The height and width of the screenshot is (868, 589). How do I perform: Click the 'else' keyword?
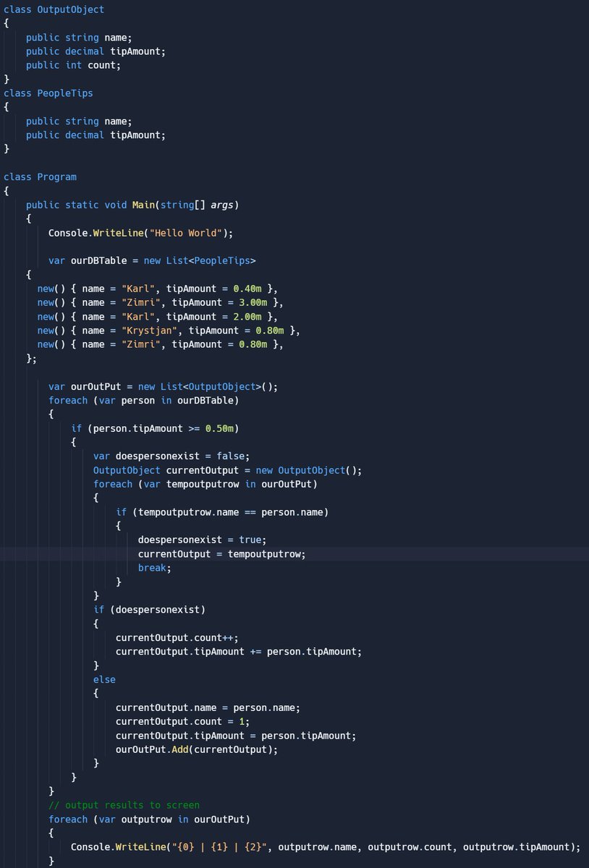tap(104, 679)
